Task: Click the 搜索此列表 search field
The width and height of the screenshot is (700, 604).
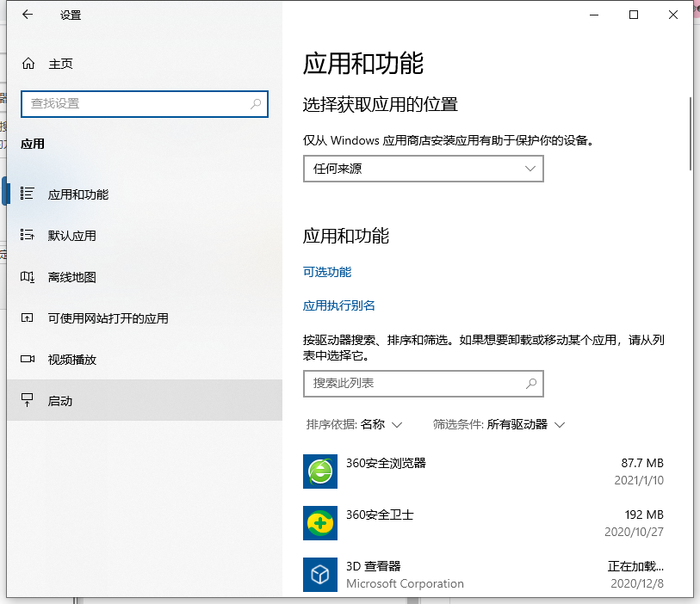Action: click(413, 383)
